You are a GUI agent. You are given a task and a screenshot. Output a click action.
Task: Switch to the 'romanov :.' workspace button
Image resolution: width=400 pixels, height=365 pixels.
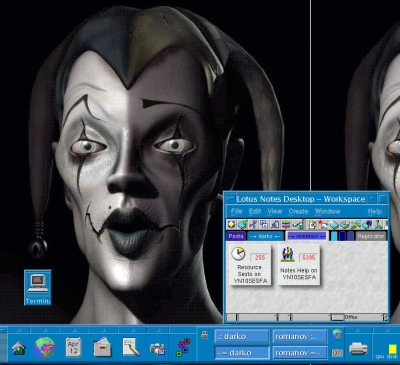pyautogui.click(x=300, y=336)
